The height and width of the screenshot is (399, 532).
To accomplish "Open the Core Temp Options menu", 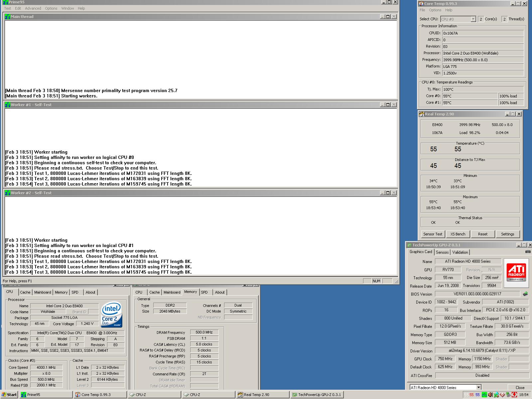I will (435, 10).
